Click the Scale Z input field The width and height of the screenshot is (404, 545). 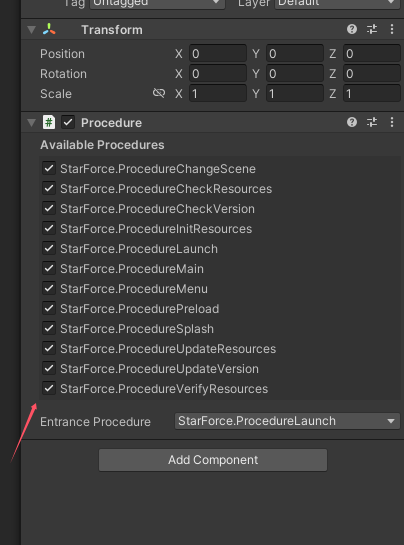coord(372,93)
